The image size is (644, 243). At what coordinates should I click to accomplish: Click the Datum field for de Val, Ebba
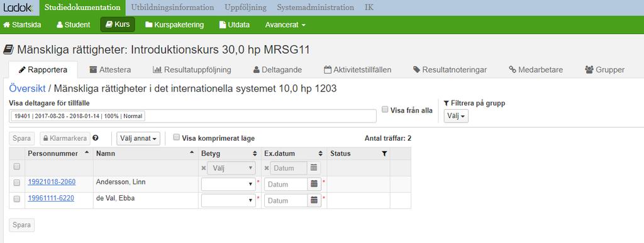coord(286,200)
